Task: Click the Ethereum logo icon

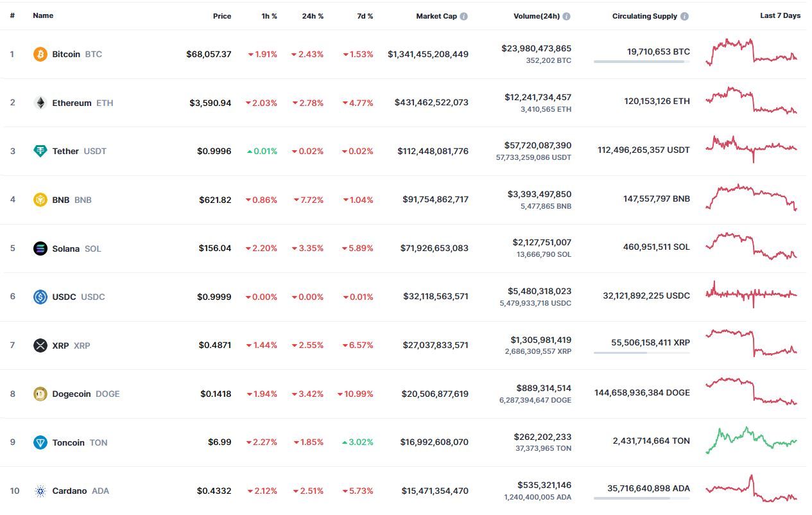Action: 40,103
